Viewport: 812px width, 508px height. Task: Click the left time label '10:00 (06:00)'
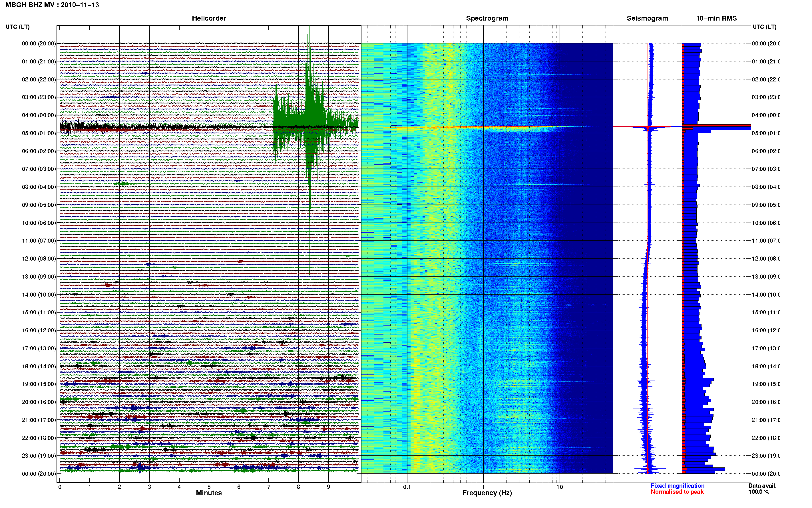(39, 223)
